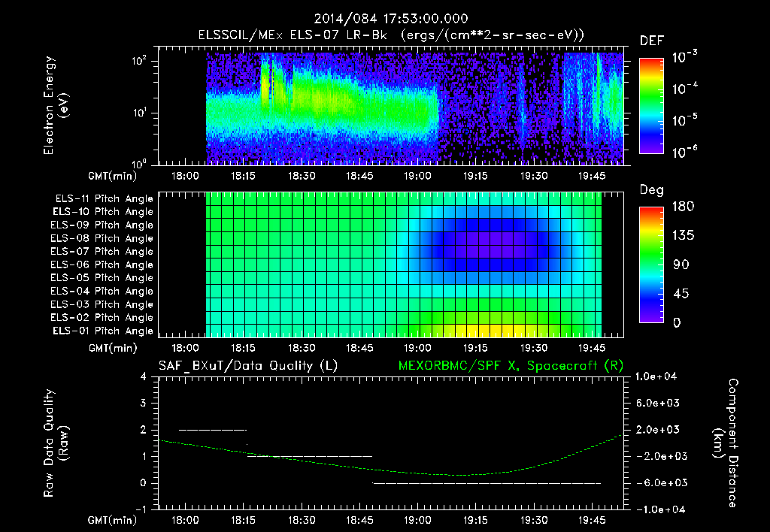Select the "Raw Data Quality (Raw)" axis label
770x532 pixels.
(x=56, y=443)
